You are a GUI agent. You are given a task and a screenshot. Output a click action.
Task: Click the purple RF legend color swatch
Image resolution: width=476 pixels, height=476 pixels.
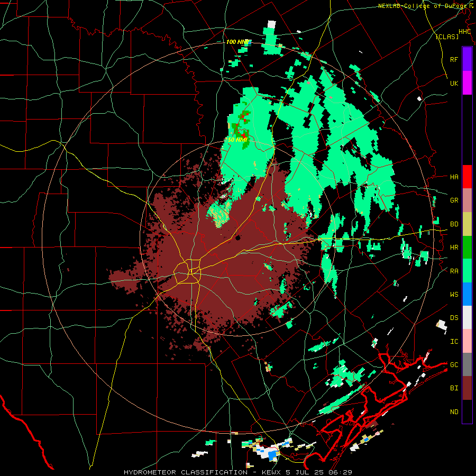click(x=467, y=59)
